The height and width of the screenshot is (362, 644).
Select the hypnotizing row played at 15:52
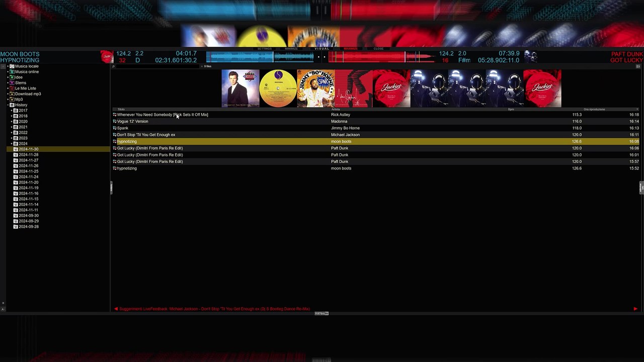pos(375,168)
